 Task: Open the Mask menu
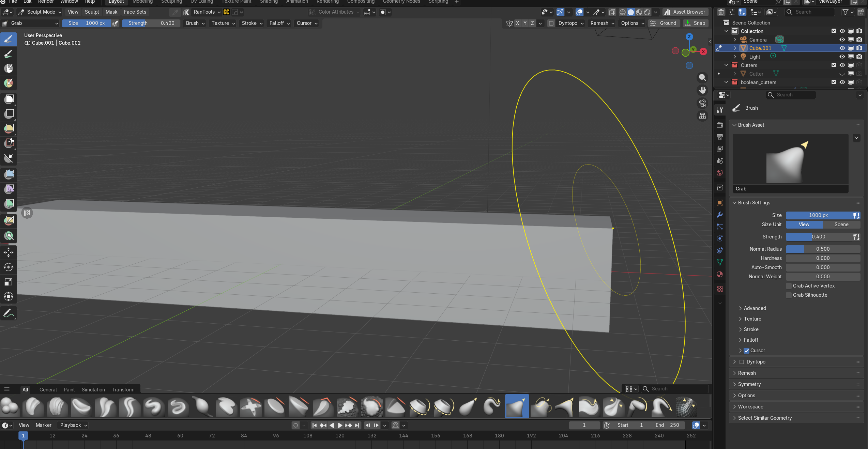(111, 12)
